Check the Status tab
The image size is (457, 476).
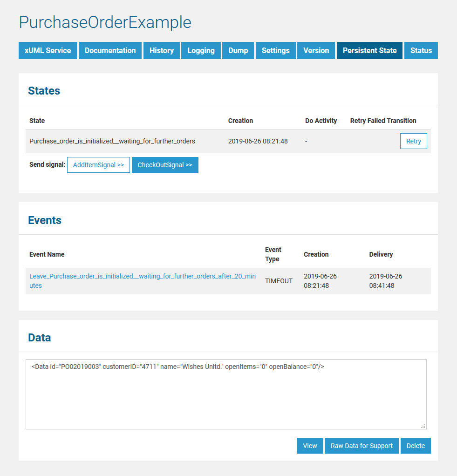421,50
